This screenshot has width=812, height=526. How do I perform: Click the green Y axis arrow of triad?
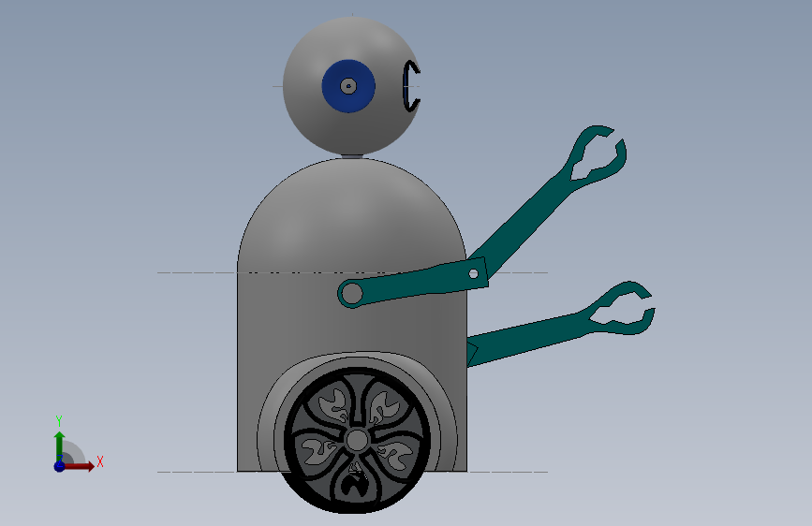[60, 446]
